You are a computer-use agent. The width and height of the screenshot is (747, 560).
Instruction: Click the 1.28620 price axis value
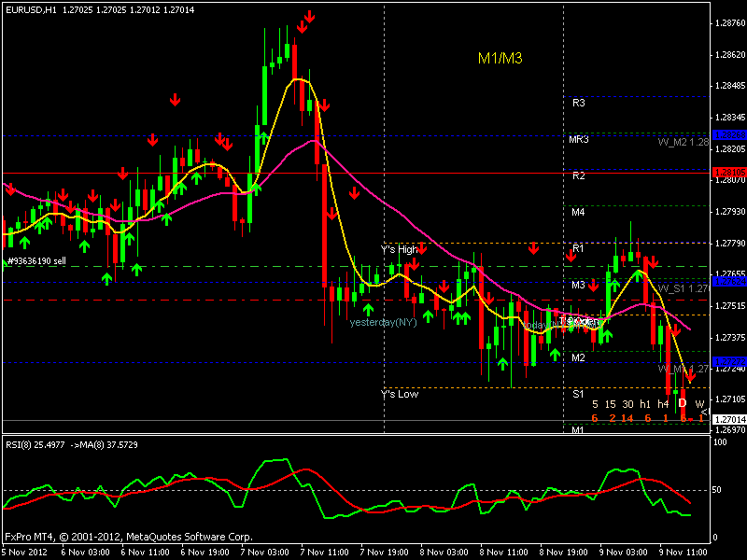[730, 55]
